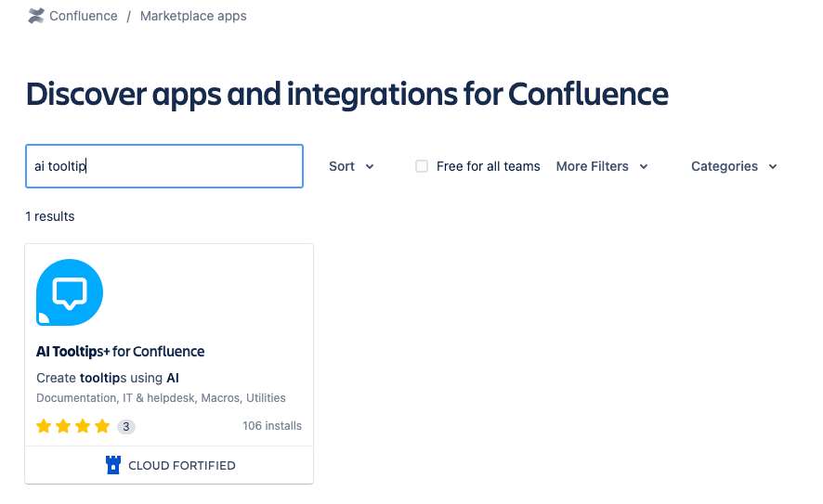The width and height of the screenshot is (823, 504).
Task: Click the 'Free for all teams' label
Action: coord(488,166)
